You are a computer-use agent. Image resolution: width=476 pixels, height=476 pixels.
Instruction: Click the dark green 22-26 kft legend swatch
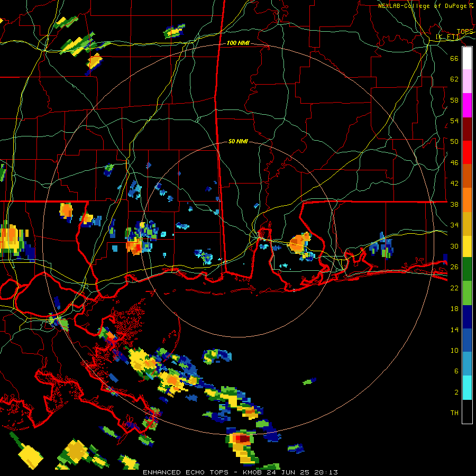tap(467, 269)
